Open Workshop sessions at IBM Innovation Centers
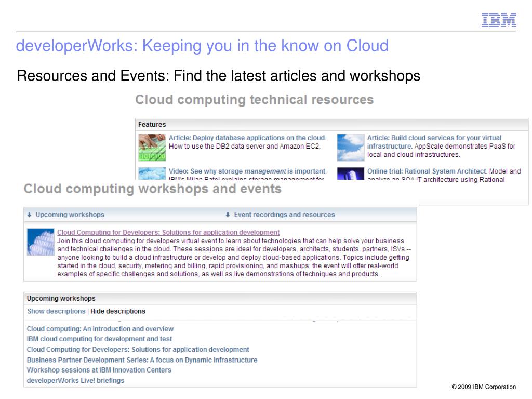The image size is (532, 399). pos(99,370)
